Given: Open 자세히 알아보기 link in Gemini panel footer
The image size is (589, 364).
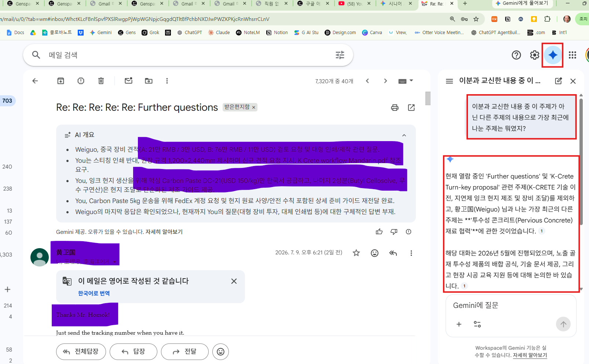Looking at the screenshot, I should (x=530, y=355).
